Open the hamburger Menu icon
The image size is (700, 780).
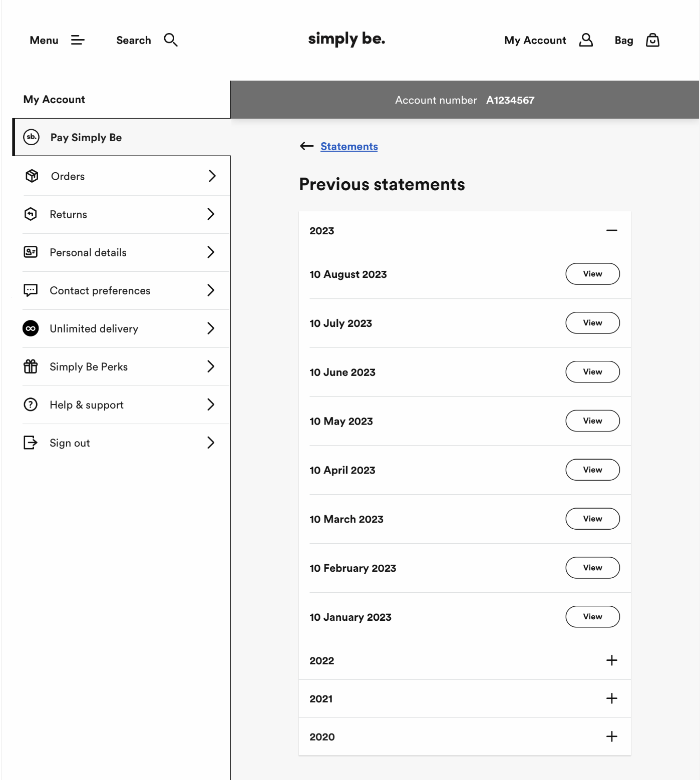[78, 40]
